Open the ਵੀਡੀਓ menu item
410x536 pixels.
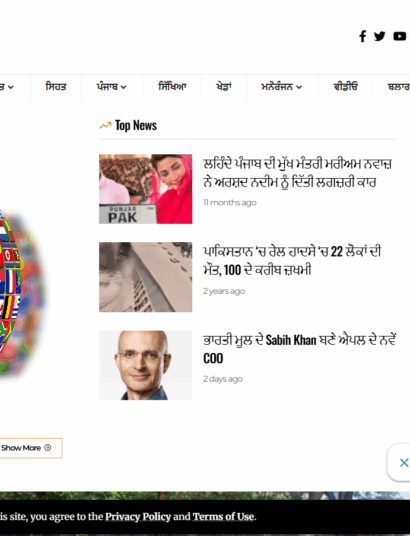click(345, 87)
